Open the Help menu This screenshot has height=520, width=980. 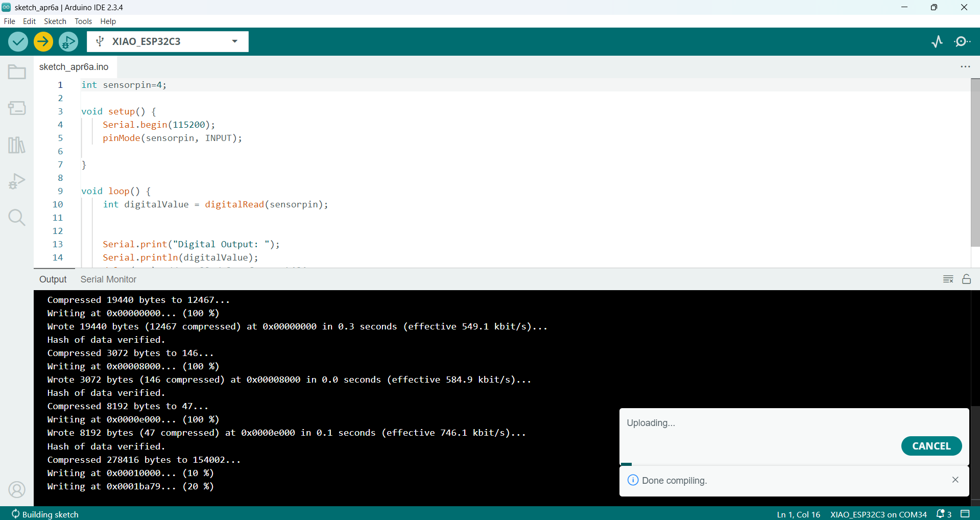click(108, 21)
